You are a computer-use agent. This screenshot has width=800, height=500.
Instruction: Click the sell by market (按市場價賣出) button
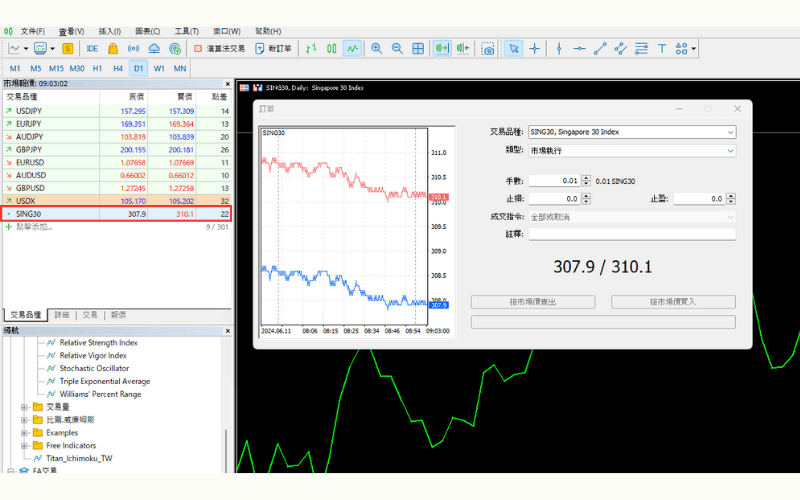point(533,301)
